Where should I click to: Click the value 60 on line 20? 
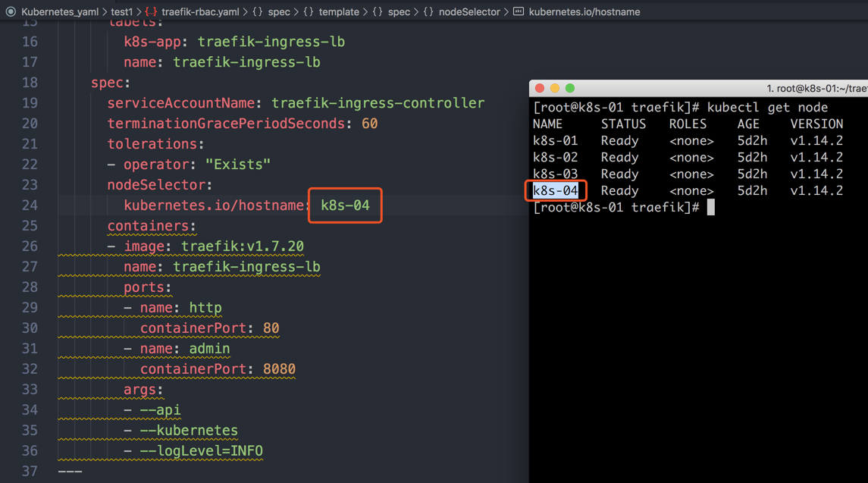pos(370,124)
